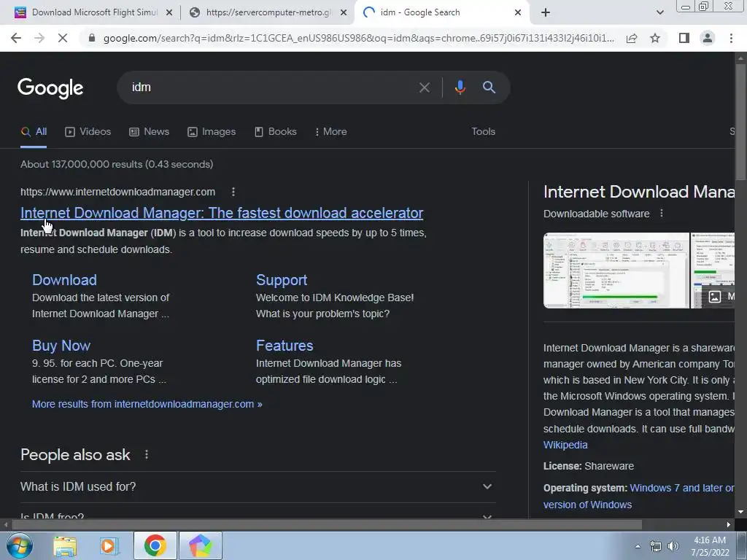This screenshot has width=747, height=560.
Task: Open Windows Media Player from taskbar
Action: tap(109, 545)
